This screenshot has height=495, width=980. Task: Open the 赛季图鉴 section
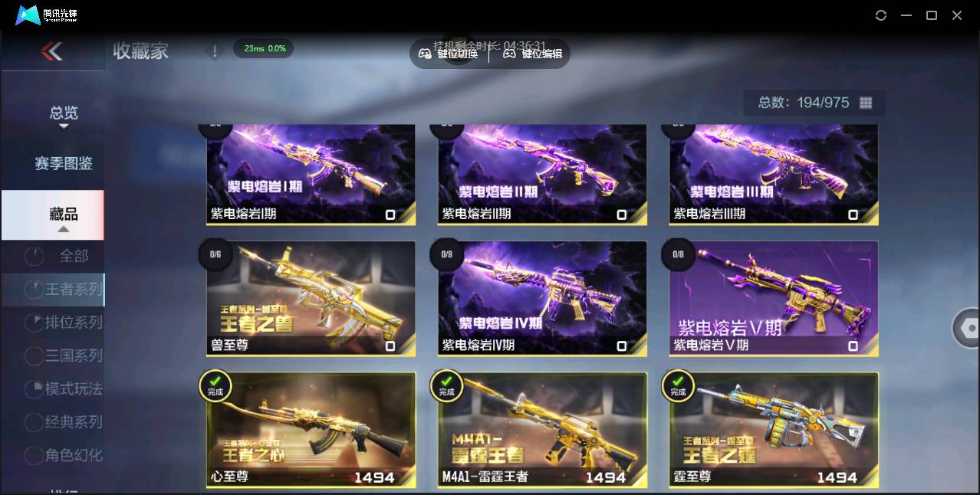(64, 163)
